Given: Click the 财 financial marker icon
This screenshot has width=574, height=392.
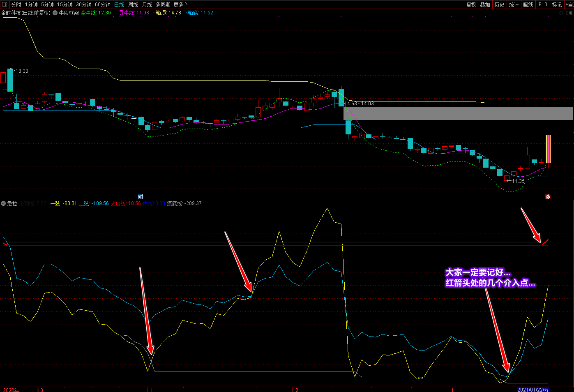Looking at the screenshot, I should [x=141, y=197].
